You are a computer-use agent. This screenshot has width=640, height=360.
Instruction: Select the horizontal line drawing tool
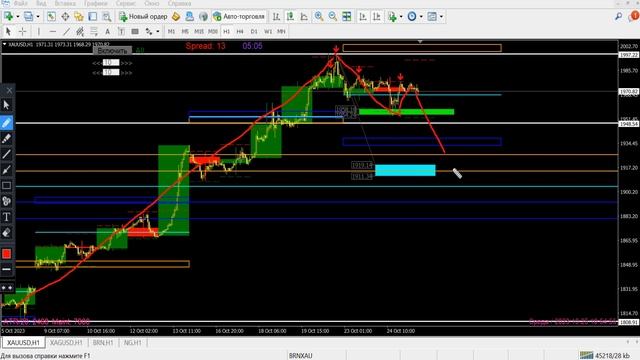pos(53,31)
